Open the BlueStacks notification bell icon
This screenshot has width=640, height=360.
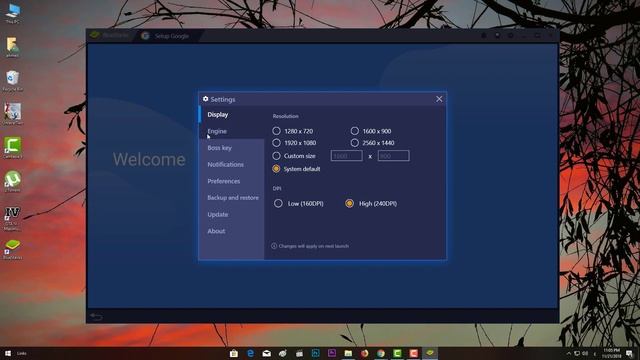click(x=484, y=36)
